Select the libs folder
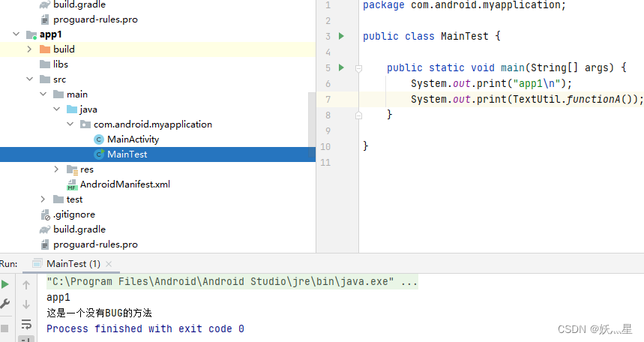Viewport: 644px width, 342px height. [x=61, y=64]
